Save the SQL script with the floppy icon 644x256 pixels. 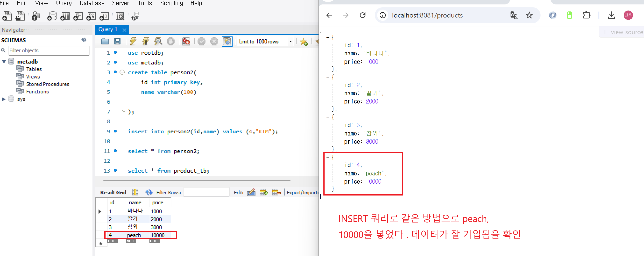pos(117,42)
